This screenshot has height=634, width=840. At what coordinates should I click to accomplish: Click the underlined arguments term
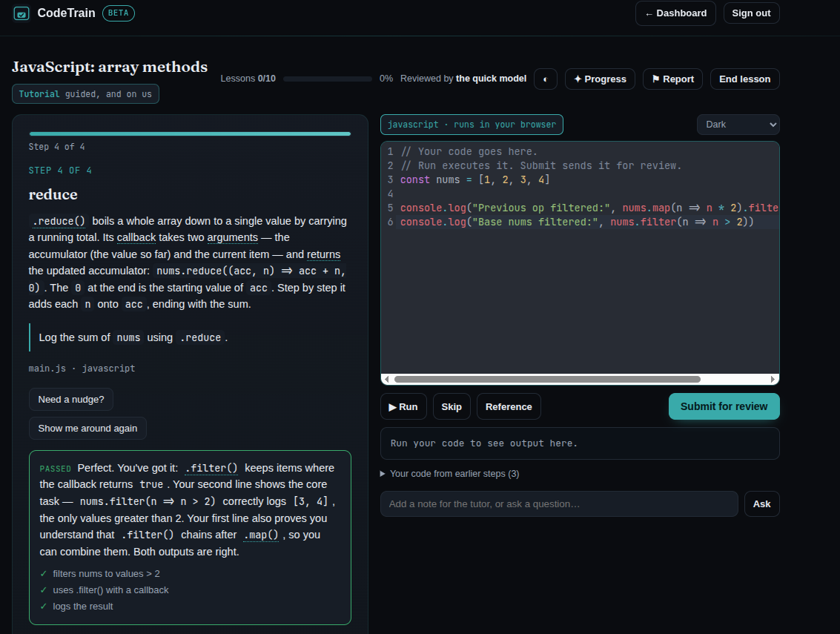coord(233,237)
